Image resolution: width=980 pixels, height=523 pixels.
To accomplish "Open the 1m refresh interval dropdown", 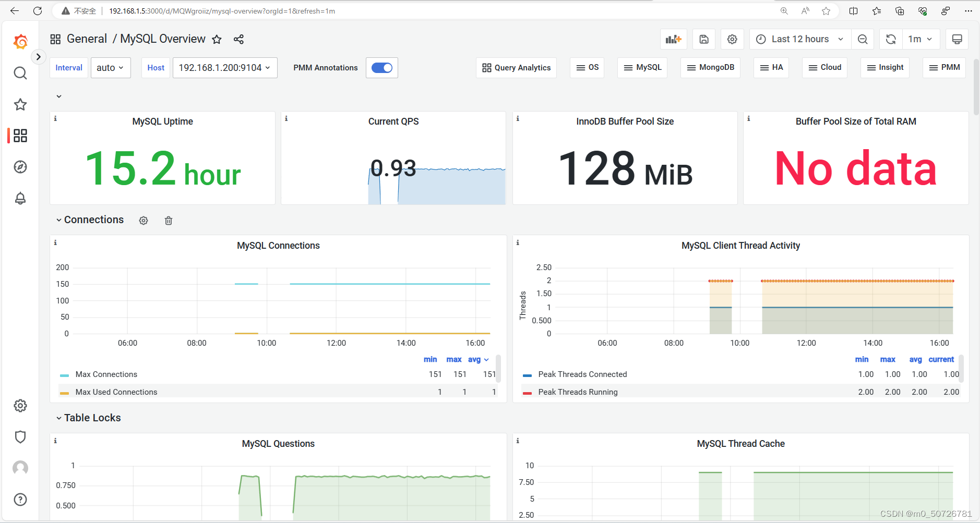I will tap(921, 39).
